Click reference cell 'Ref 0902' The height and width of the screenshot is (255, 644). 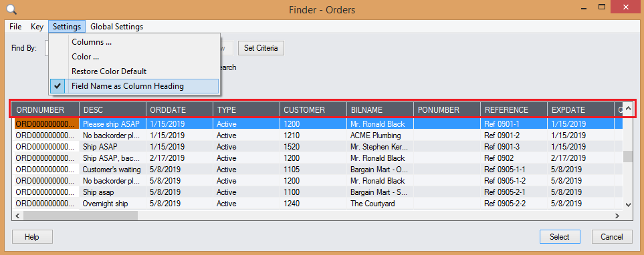click(x=514, y=158)
